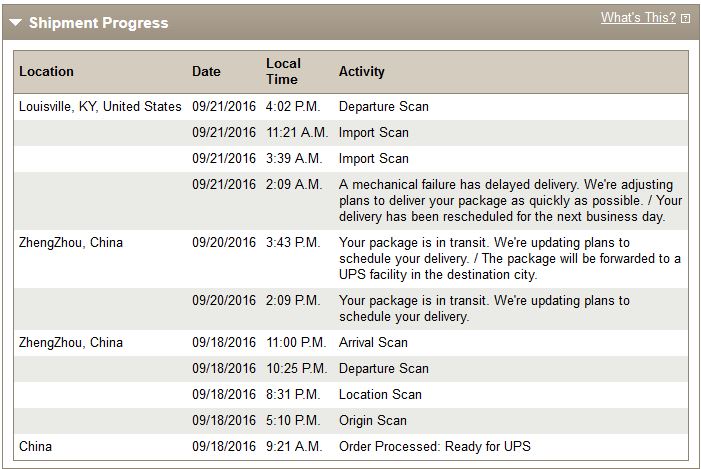
Task: Select the Activity column header
Action: coord(362,72)
